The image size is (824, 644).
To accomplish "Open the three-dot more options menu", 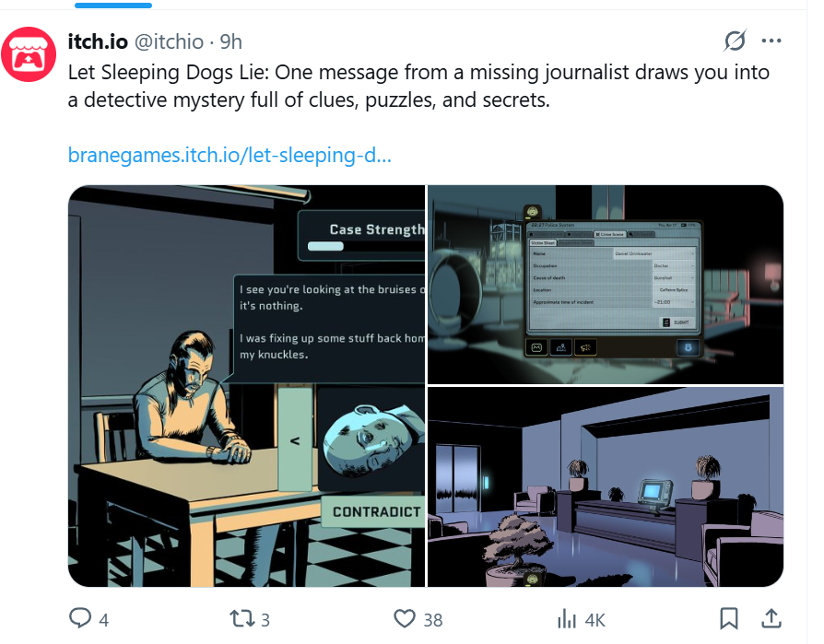I will [771, 41].
